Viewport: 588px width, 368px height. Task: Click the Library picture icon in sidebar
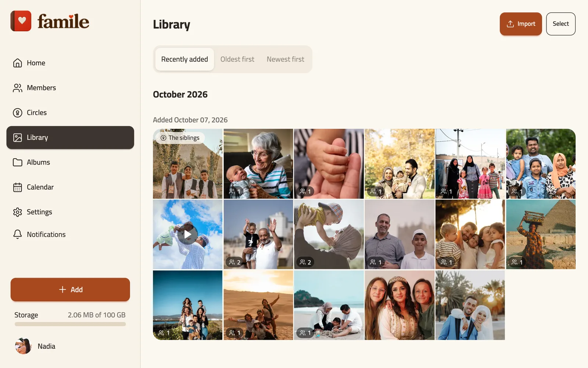click(x=17, y=138)
